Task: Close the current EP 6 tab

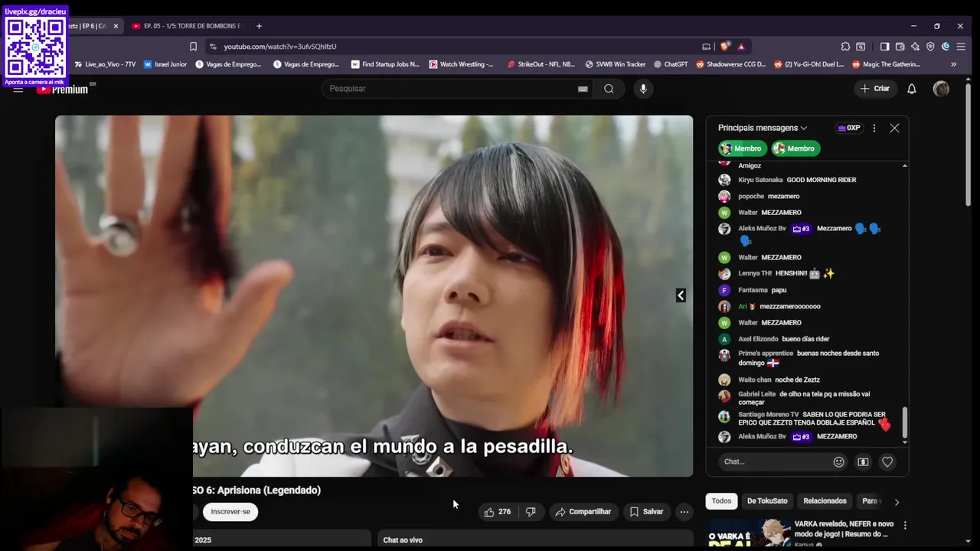Action: click(116, 26)
